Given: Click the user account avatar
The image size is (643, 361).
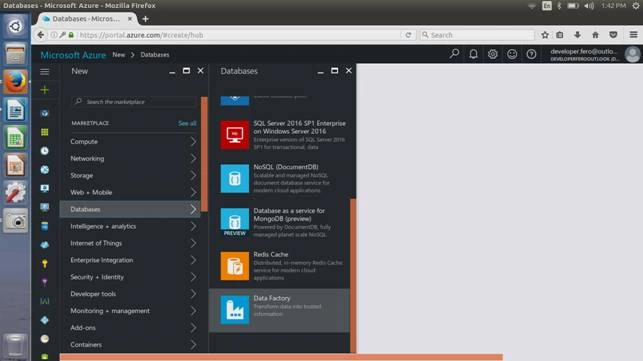Looking at the screenshot, I should (x=632, y=54).
